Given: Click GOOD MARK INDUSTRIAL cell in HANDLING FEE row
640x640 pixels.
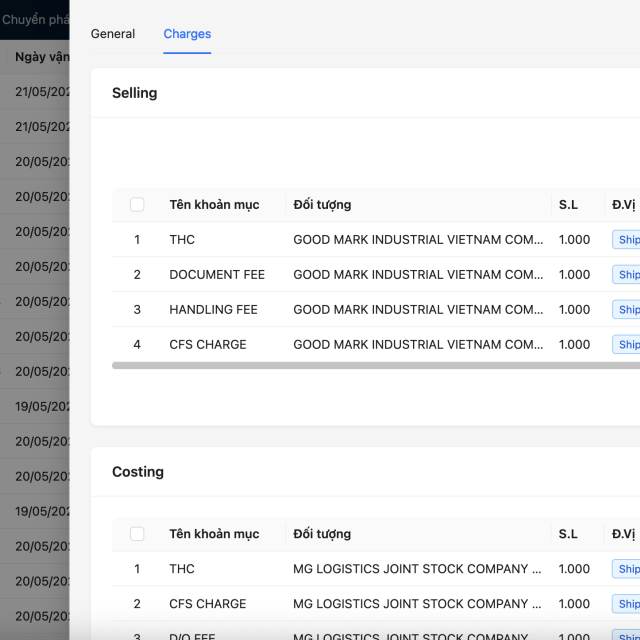Looking at the screenshot, I should click(x=418, y=310).
